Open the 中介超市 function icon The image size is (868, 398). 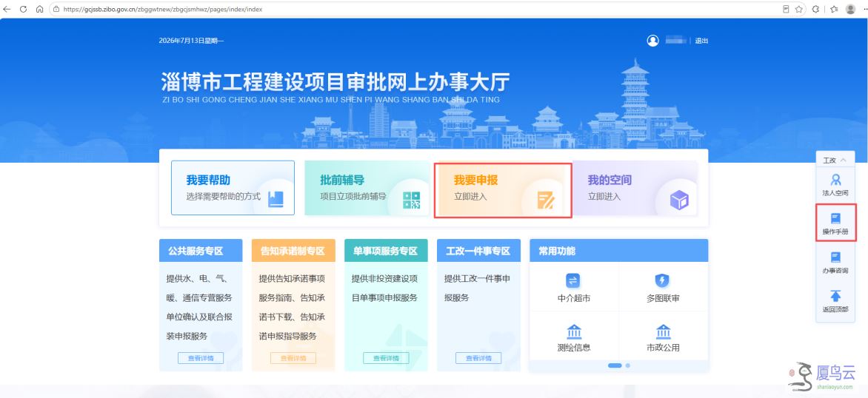point(573,281)
